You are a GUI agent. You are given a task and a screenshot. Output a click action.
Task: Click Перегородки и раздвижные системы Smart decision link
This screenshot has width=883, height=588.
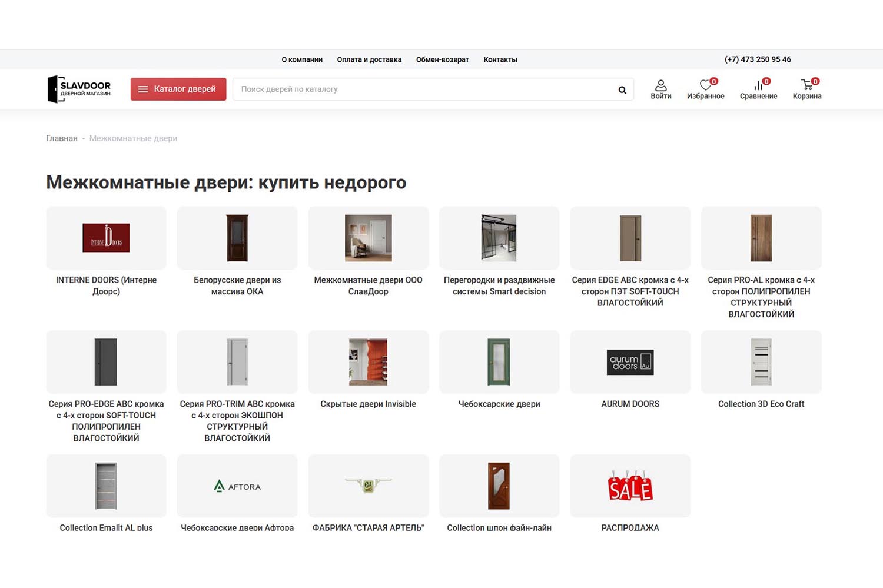pos(499,285)
